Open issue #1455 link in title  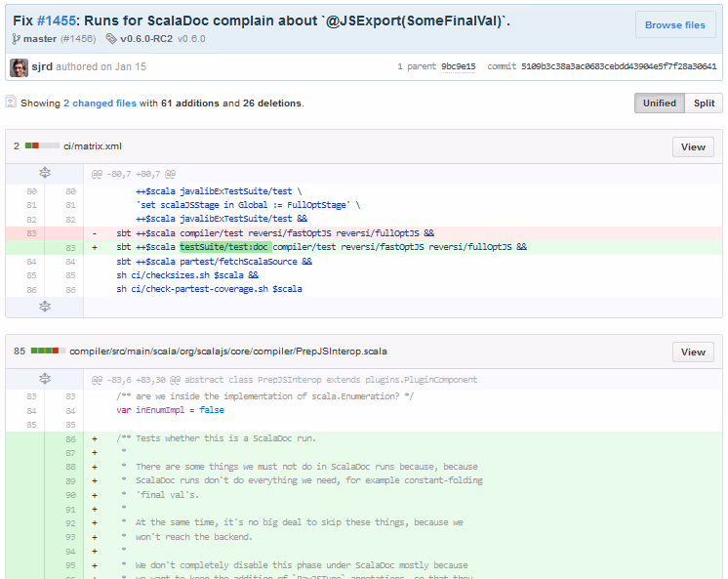click(57, 21)
